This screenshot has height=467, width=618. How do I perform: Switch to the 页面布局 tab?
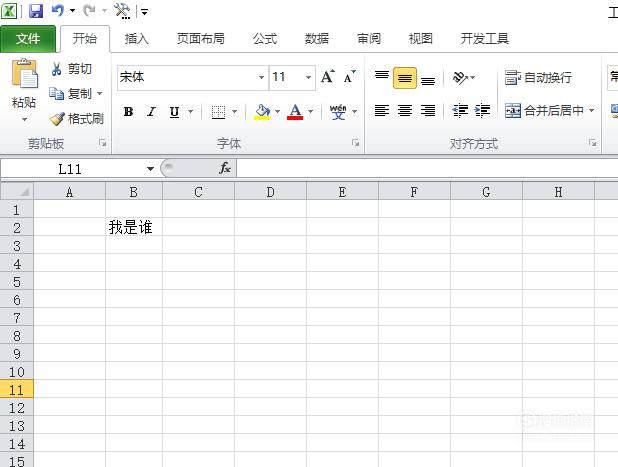pyautogui.click(x=201, y=39)
